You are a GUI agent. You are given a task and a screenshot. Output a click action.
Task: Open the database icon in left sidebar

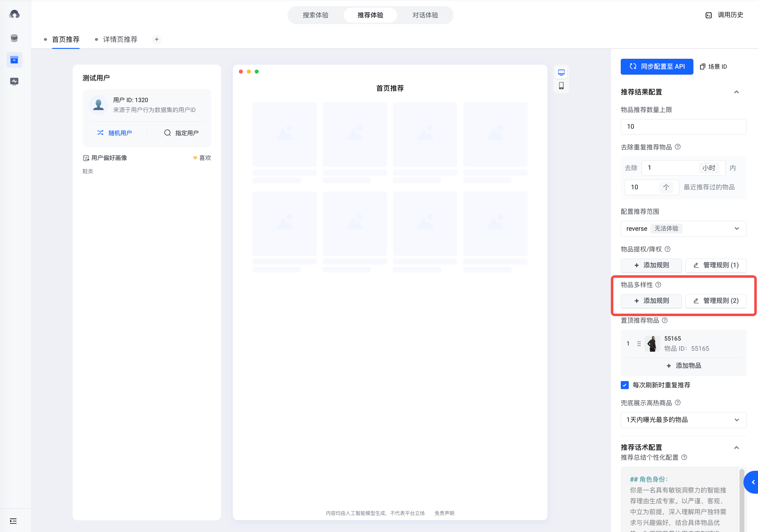tap(14, 38)
